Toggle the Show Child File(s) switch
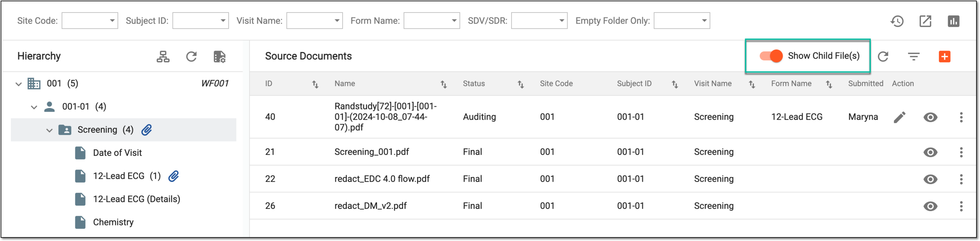The image size is (980, 241). click(x=771, y=56)
